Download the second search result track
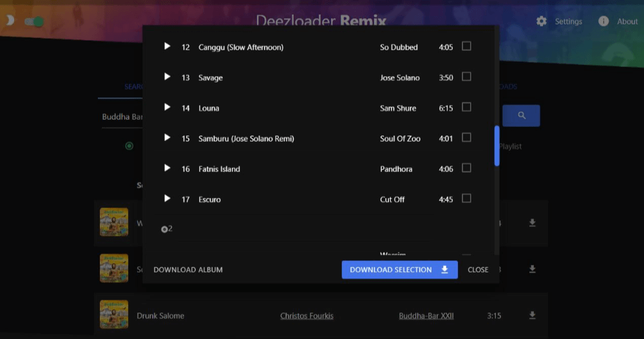 click(533, 269)
